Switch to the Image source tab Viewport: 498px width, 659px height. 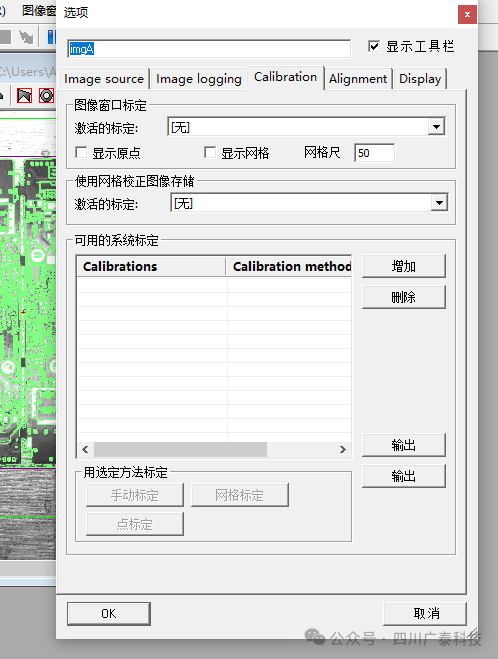point(104,79)
